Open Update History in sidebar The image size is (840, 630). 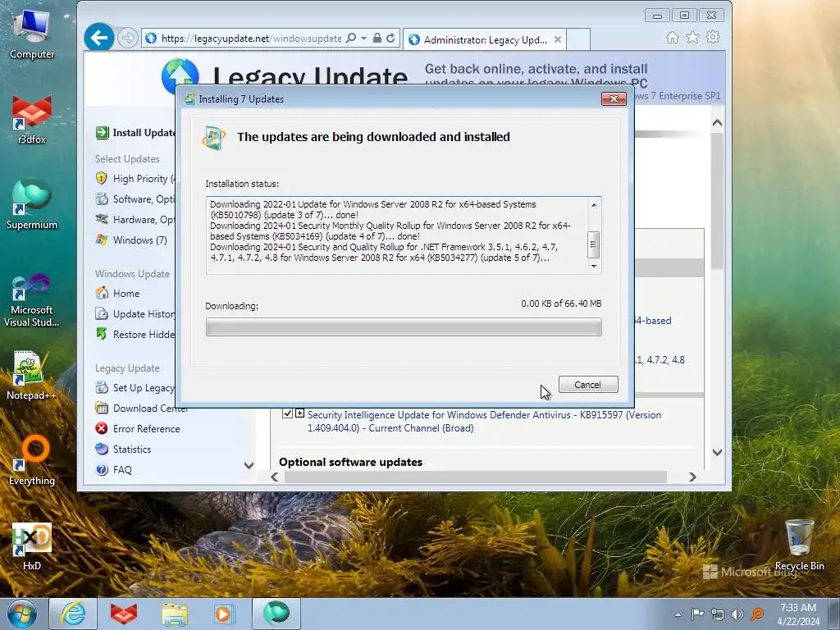[135, 313]
